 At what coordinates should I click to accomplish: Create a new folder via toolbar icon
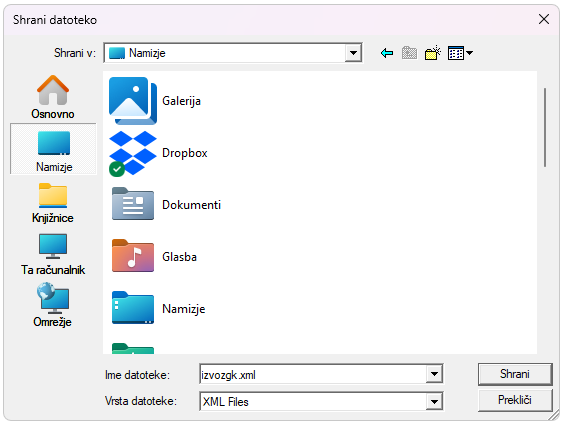point(432,53)
